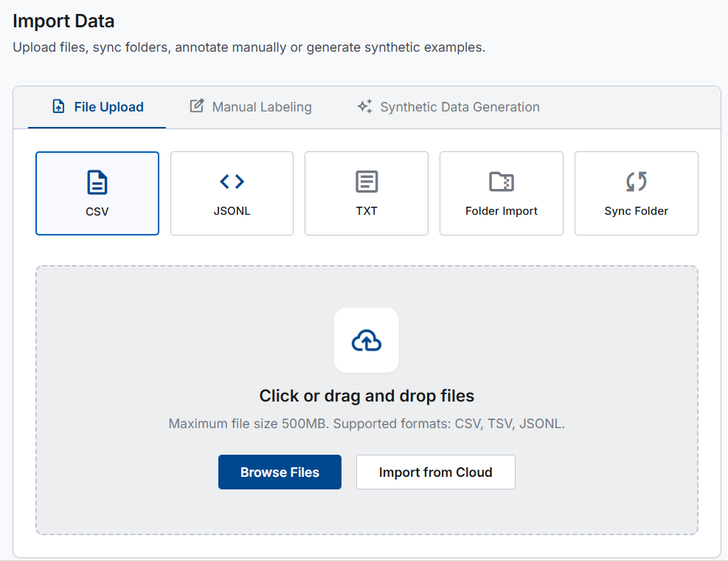Click the Synthetic Data sparkle icon
Screen dimensions: 728x561
point(365,106)
